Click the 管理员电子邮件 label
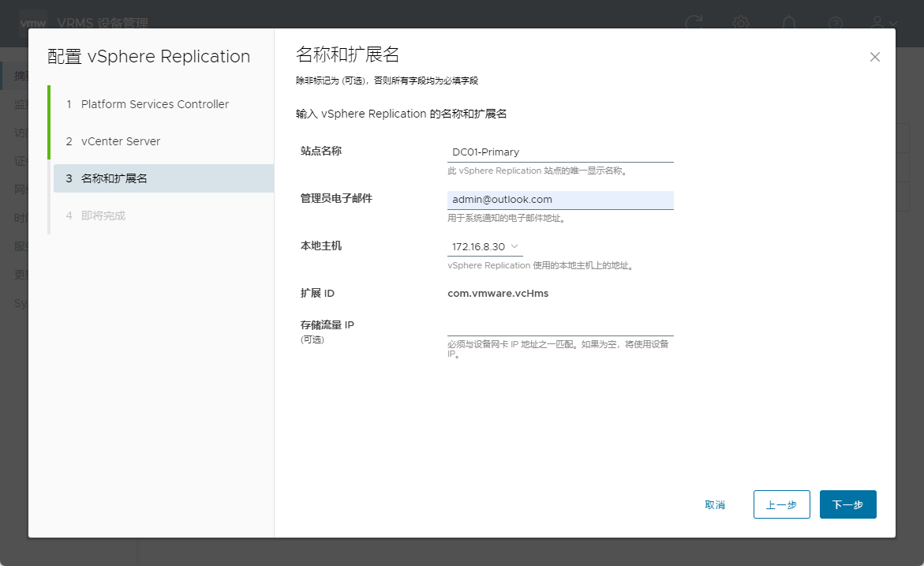This screenshot has height=566, width=924. coord(336,199)
